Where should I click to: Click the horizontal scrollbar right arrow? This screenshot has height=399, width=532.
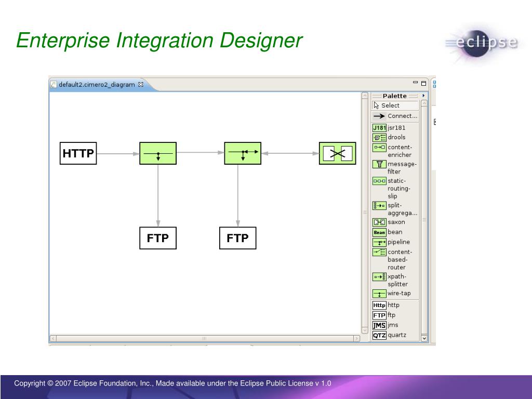356,338
